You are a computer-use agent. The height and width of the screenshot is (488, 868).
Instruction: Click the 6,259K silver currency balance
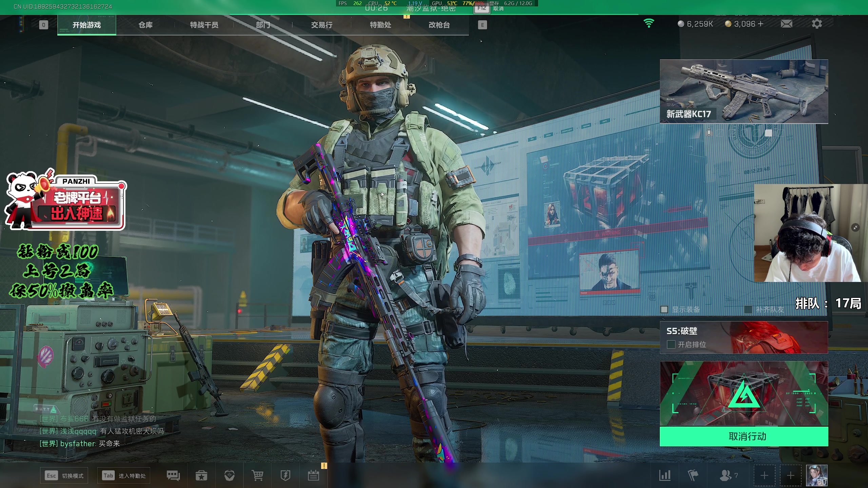pos(695,24)
